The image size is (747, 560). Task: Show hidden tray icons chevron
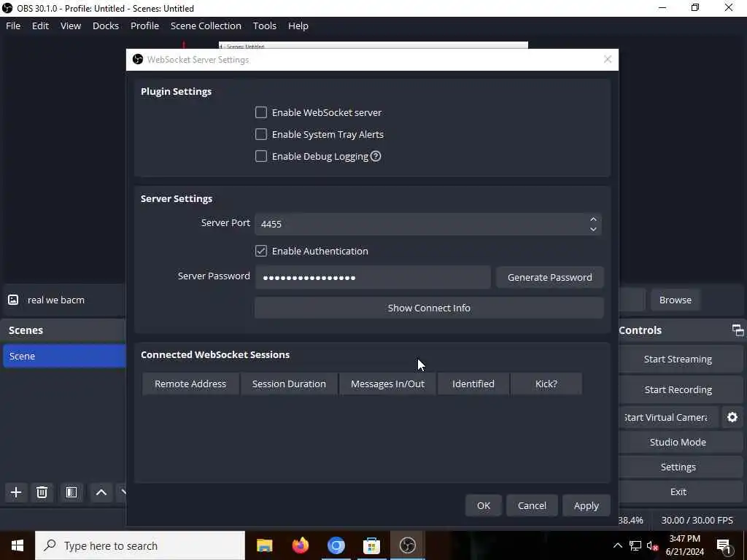[617, 545]
